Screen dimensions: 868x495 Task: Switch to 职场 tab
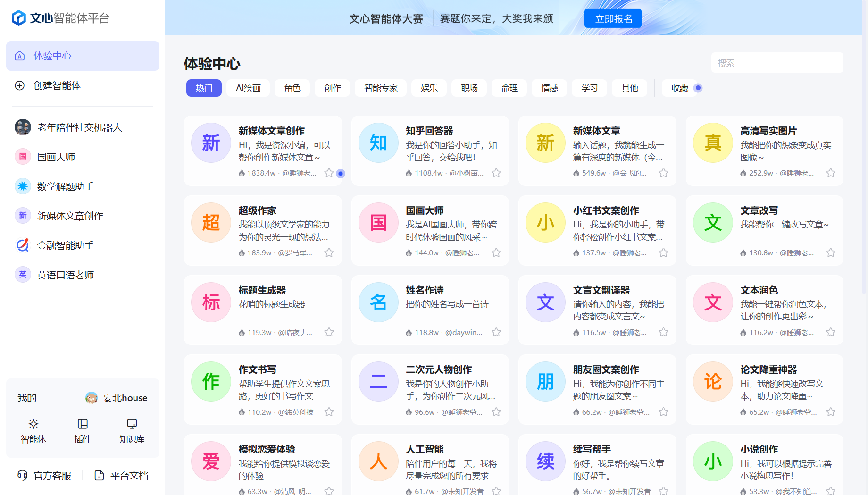coord(469,88)
